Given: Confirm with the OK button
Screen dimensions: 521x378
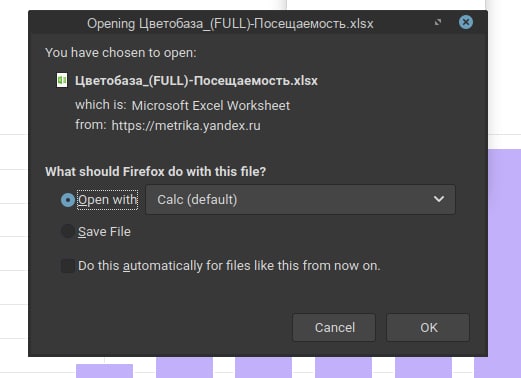Looking at the screenshot, I should click(428, 327).
